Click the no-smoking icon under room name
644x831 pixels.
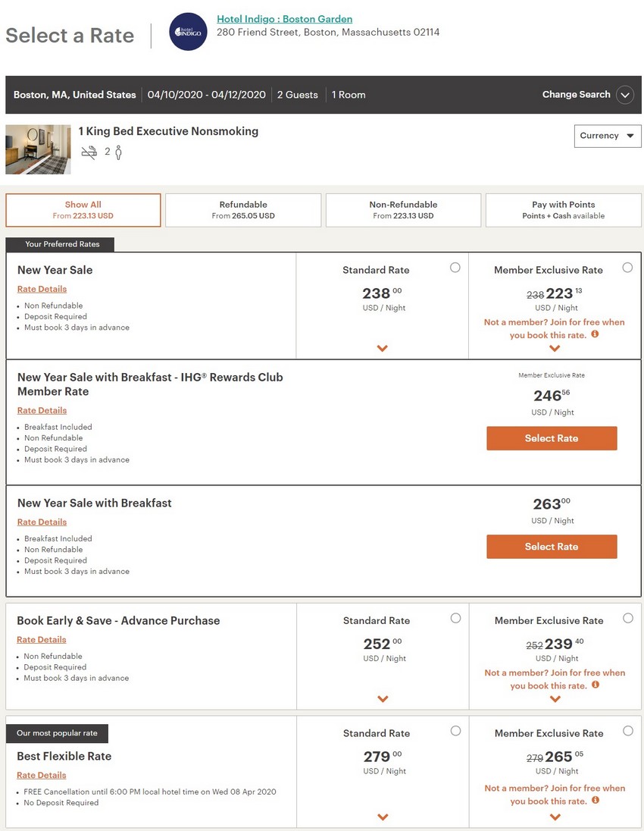89,152
